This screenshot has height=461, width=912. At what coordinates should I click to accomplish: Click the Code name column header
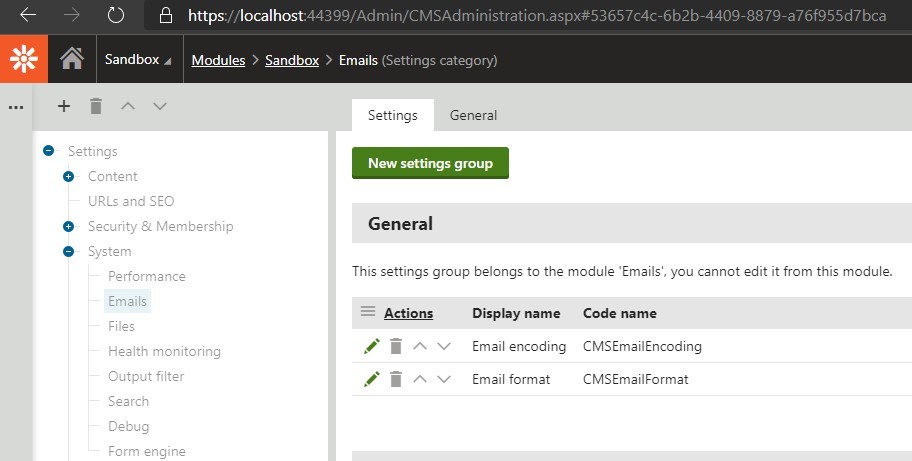click(x=619, y=313)
